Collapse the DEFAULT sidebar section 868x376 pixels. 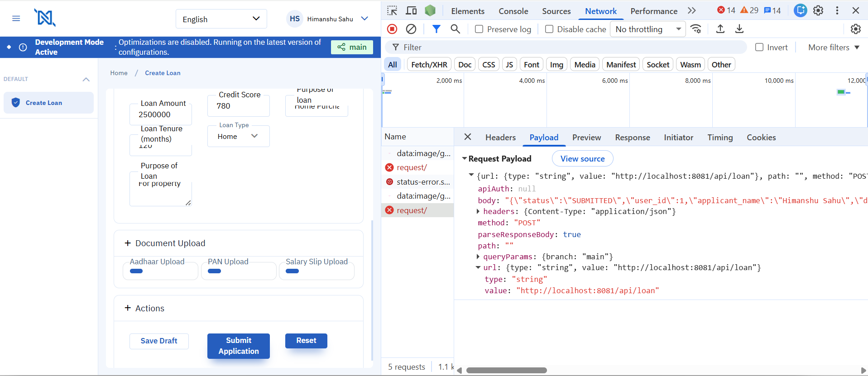coord(86,79)
